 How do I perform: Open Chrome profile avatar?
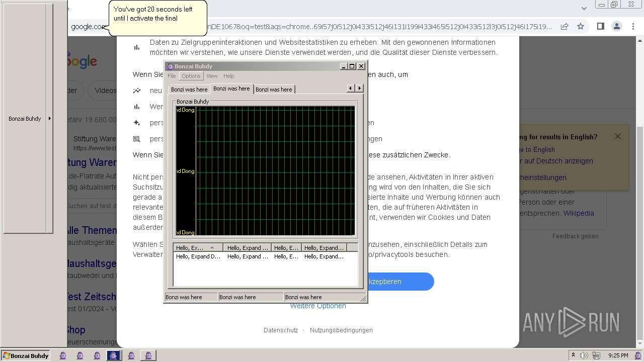[x=616, y=26]
